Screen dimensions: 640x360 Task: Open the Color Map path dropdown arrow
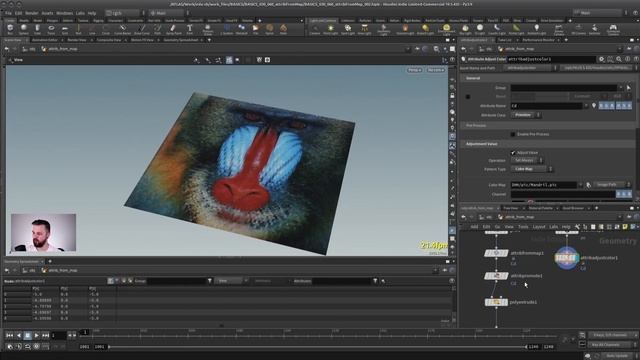580,185
